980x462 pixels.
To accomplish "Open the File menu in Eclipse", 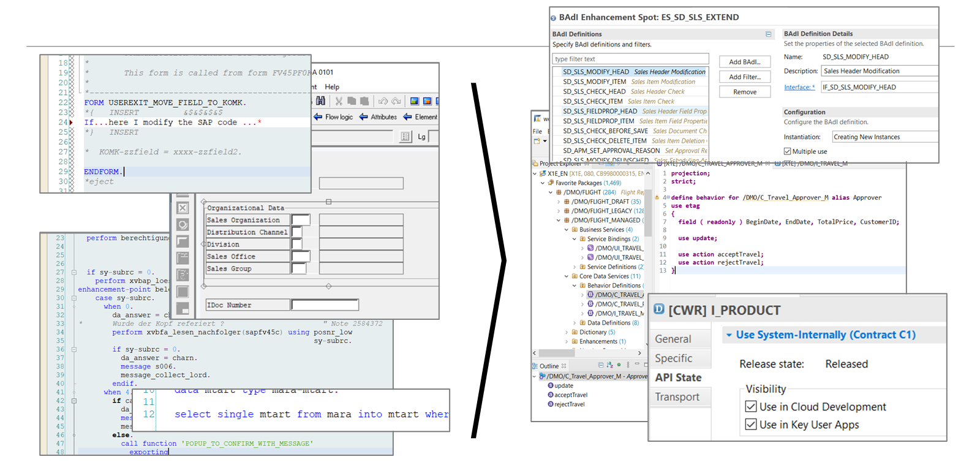I will tap(537, 131).
